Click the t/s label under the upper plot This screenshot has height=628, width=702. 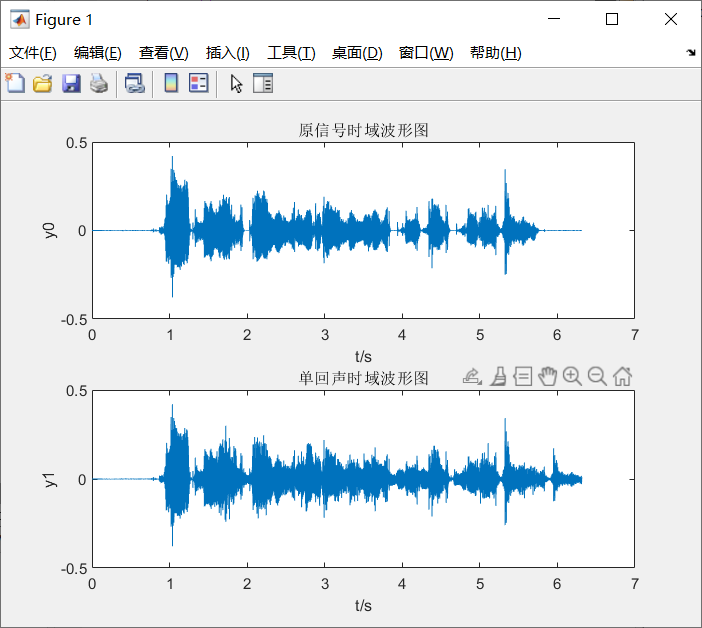tap(363, 357)
